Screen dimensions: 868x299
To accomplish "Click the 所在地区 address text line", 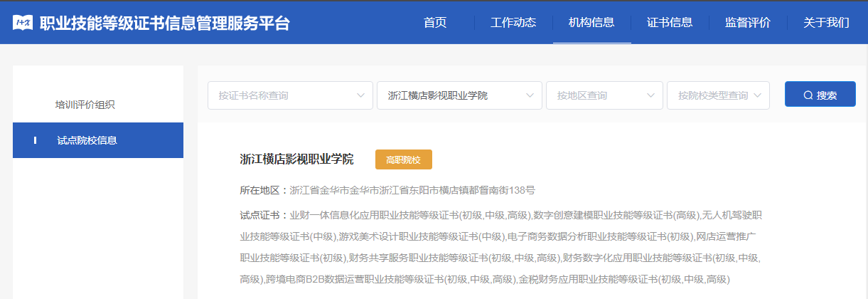I will pos(387,190).
